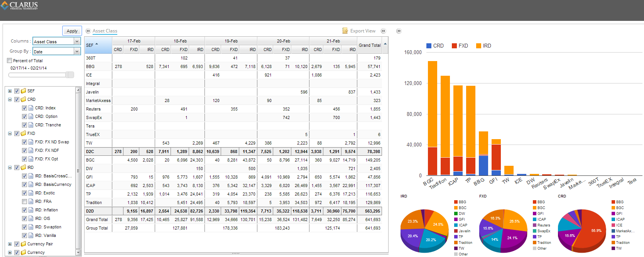Click the document icon for IRD: Inflation
Viewport: 644px width, 257px height.
pyautogui.click(x=31, y=210)
